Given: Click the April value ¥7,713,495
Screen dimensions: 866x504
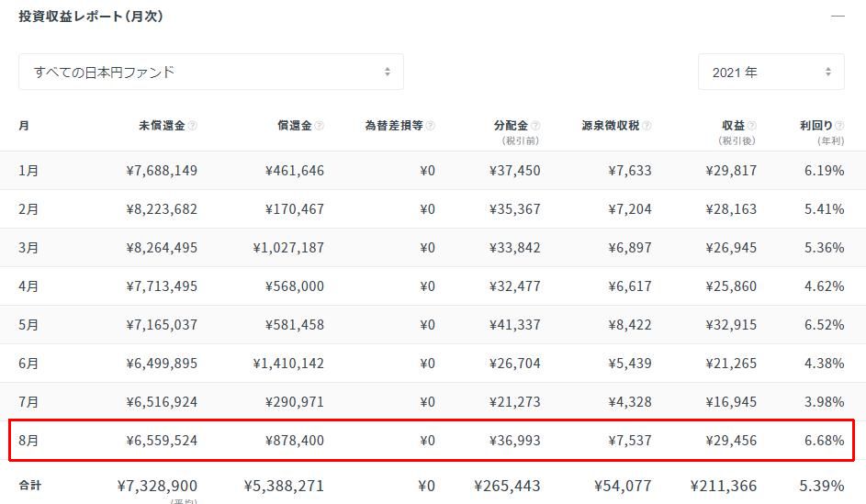Looking at the screenshot, I should click(x=162, y=286).
